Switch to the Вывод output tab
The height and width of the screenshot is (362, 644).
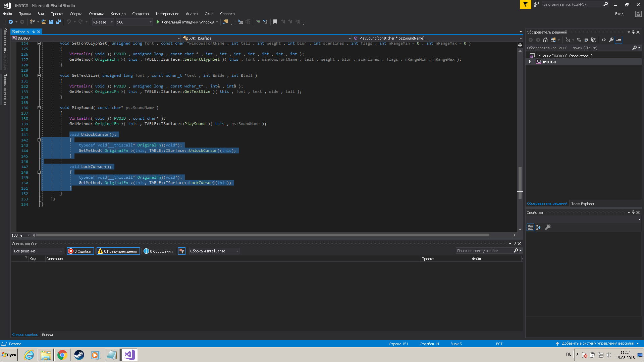47,335
